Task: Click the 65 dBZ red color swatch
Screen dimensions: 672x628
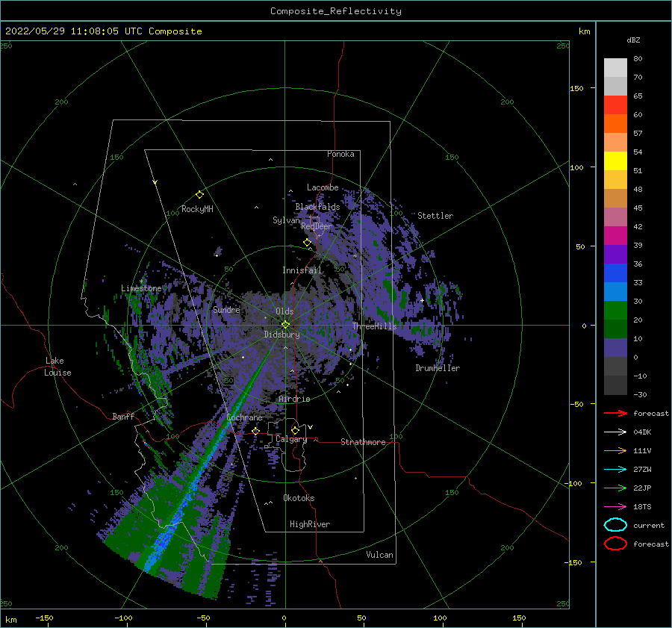Action: (615, 105)
